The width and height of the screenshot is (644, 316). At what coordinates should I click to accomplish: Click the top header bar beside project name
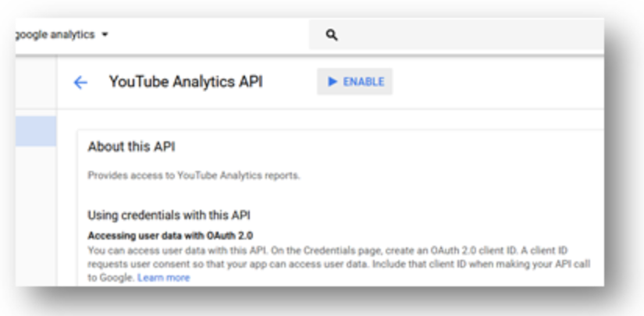tap(209, 35)
